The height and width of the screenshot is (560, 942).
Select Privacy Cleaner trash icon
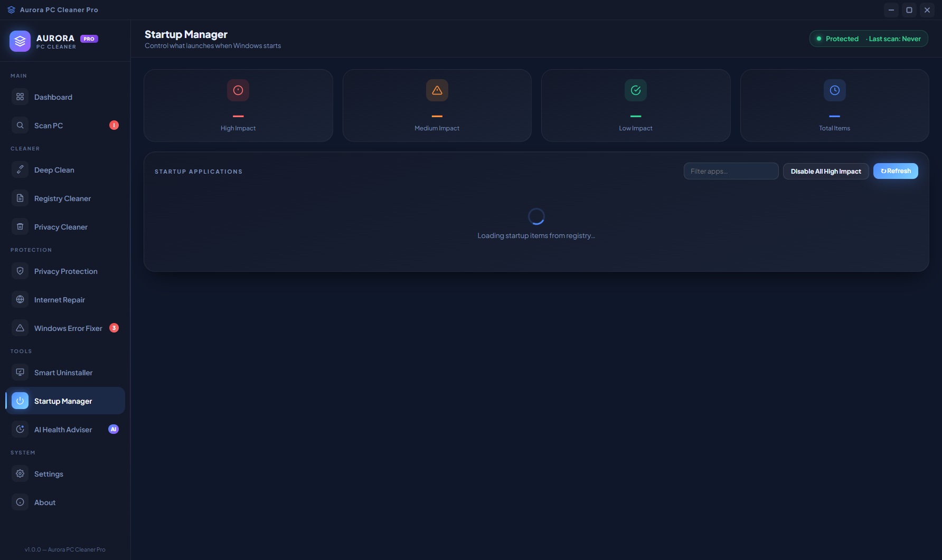click(20, 226)
